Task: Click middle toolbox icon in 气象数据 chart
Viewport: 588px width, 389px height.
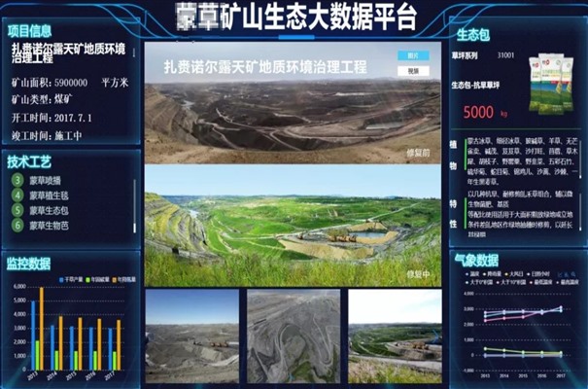Action: coord(567,274)
